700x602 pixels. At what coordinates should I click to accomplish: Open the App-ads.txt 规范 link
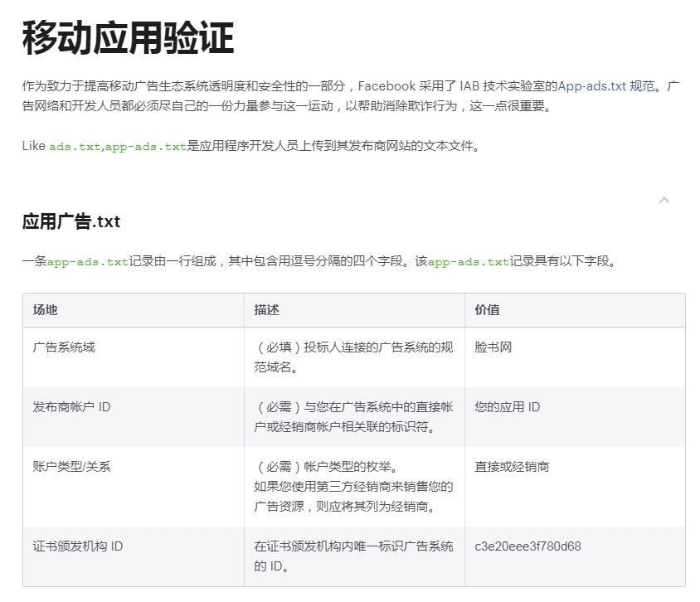(606, 85)
